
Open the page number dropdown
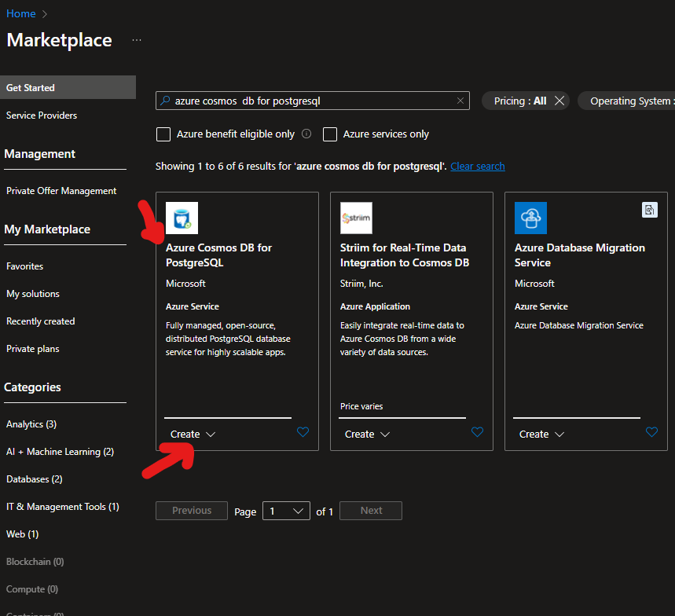(286, 511)
